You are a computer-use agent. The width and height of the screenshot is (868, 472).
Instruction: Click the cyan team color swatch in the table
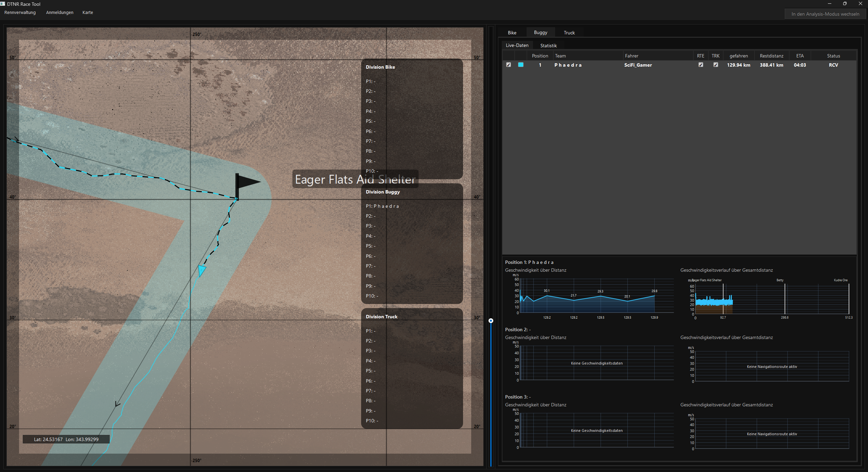(x=521, y=65)
